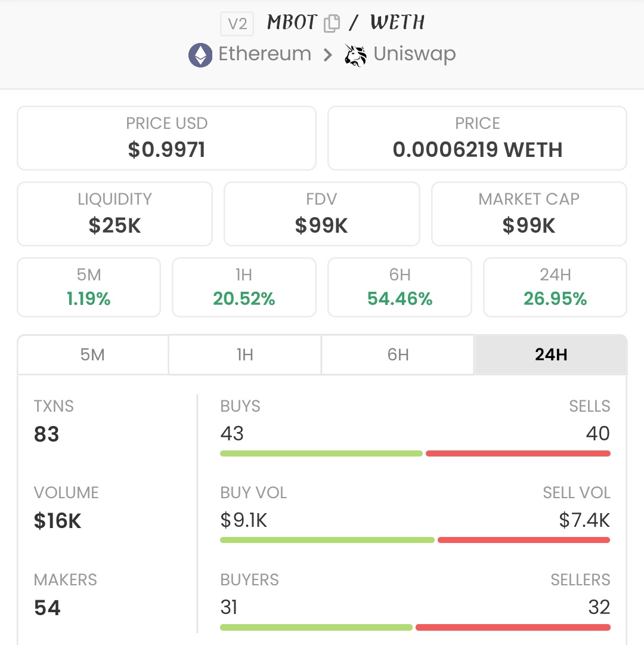This screenshot has height=645, width=644.
Task: Toggle the 5M percentage change card
Action: point(88,287)
